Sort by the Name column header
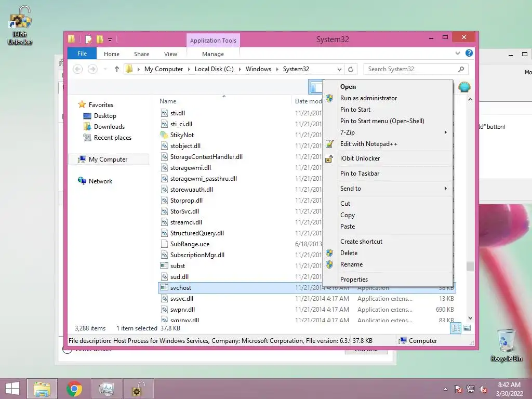The height and width of the screenshot is (399, 532). pos(224,101)
